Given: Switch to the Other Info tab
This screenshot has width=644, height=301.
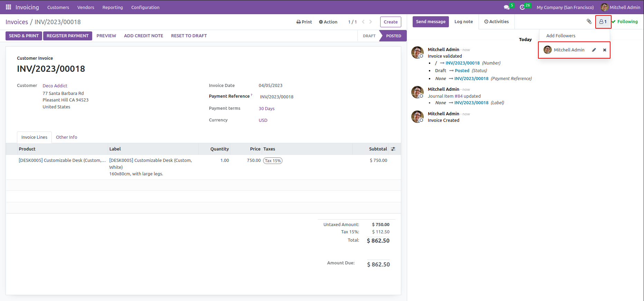Looking at the screenshot, I should point(66,137).
